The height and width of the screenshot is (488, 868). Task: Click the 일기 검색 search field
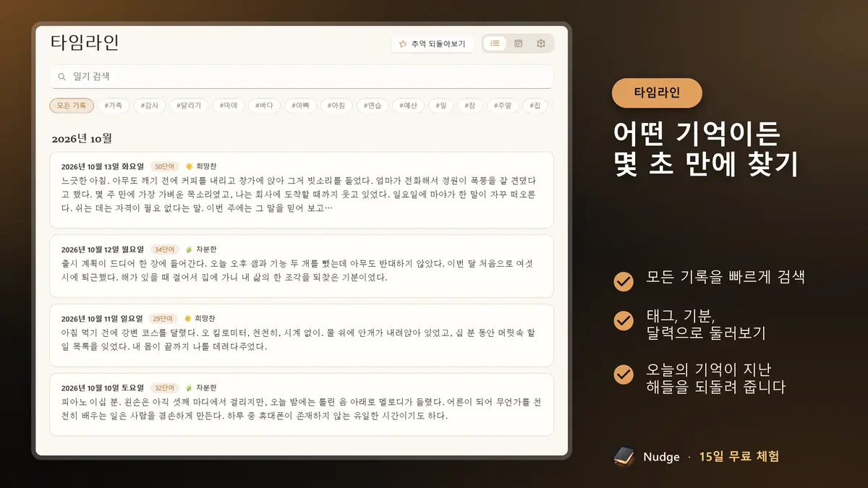(x=302, y=77)
